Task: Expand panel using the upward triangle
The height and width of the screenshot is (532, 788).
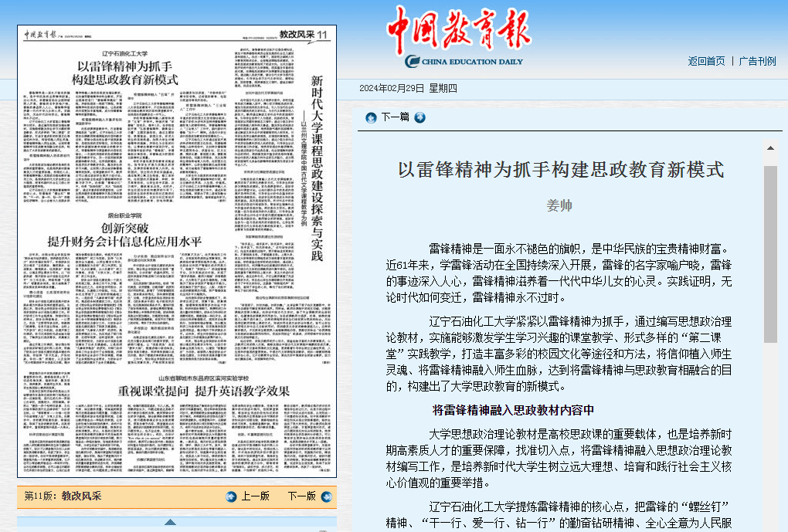Action: coord(169,523)
